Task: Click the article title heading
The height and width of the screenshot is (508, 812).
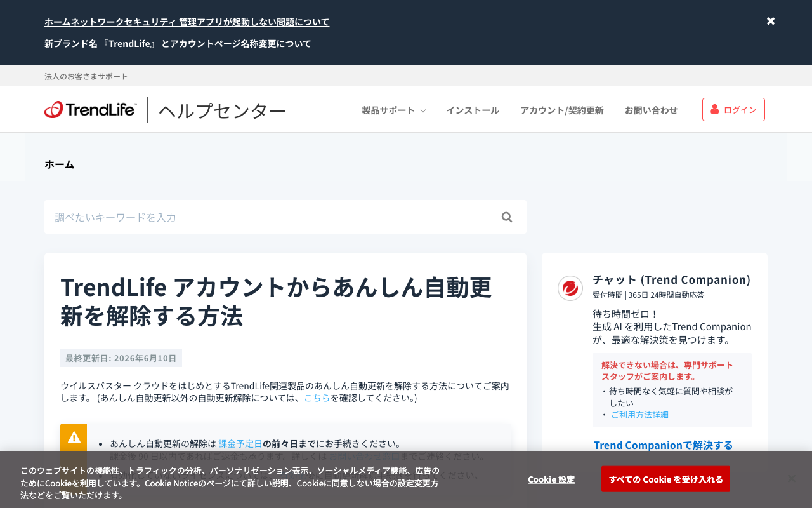Action: [276, 301]
